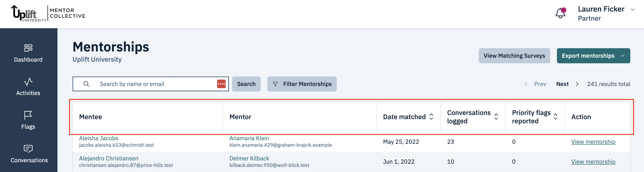Click the red password manager icon in search
This screenshot has height=172, width=644.
221,84
